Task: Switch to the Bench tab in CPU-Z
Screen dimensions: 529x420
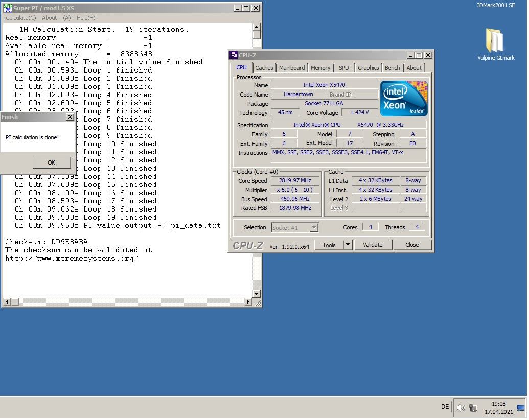Action: pos(392,68)
